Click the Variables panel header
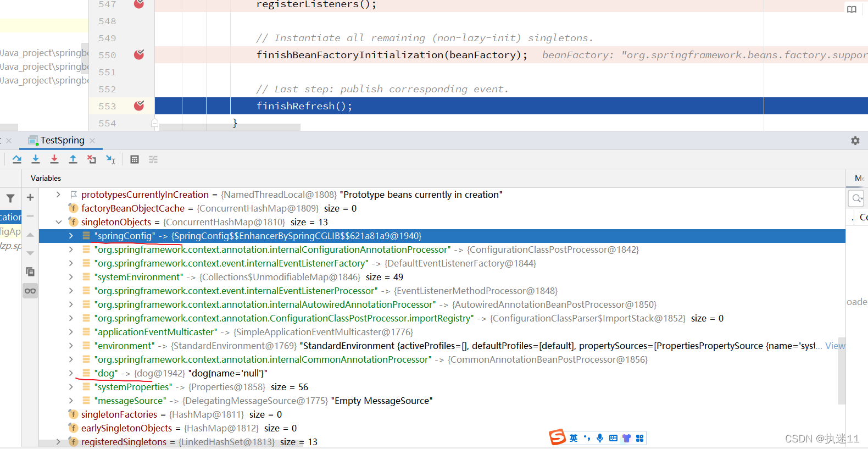This screenshot has width=868, height=449. click(46, 178)
